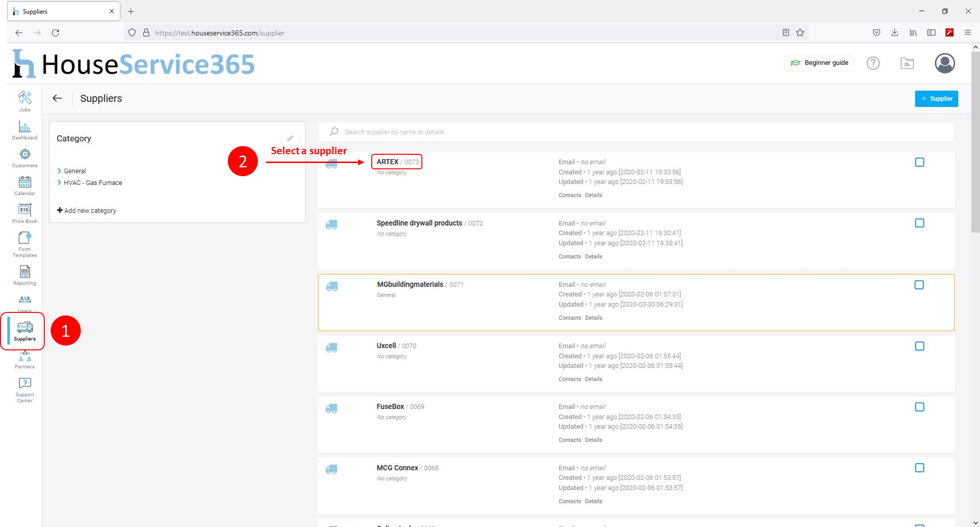Open the browser hamburger menu
980x527 pixels.
pos(968,33)
